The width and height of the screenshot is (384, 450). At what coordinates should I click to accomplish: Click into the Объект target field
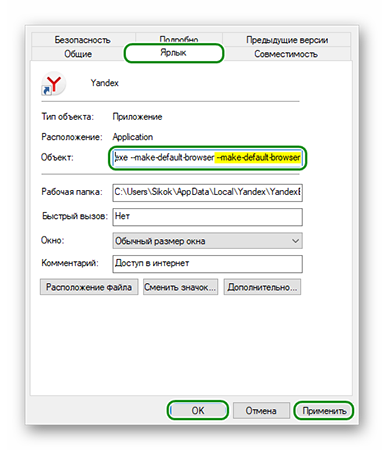pyautogui.click(x=207, y=158)
